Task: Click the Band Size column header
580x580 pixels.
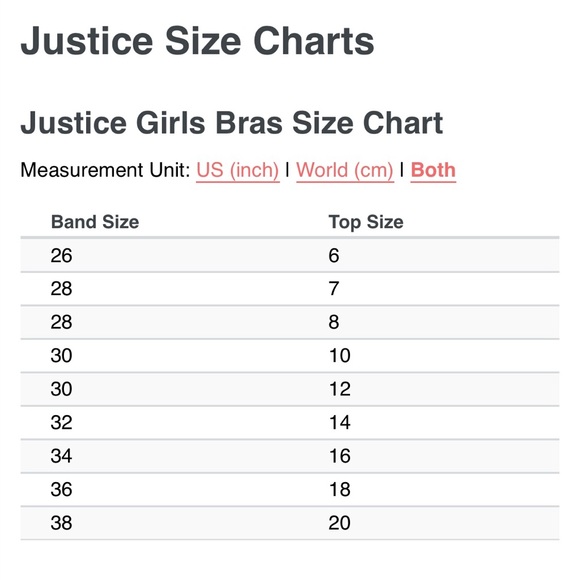Action: [x=95, y=222]
